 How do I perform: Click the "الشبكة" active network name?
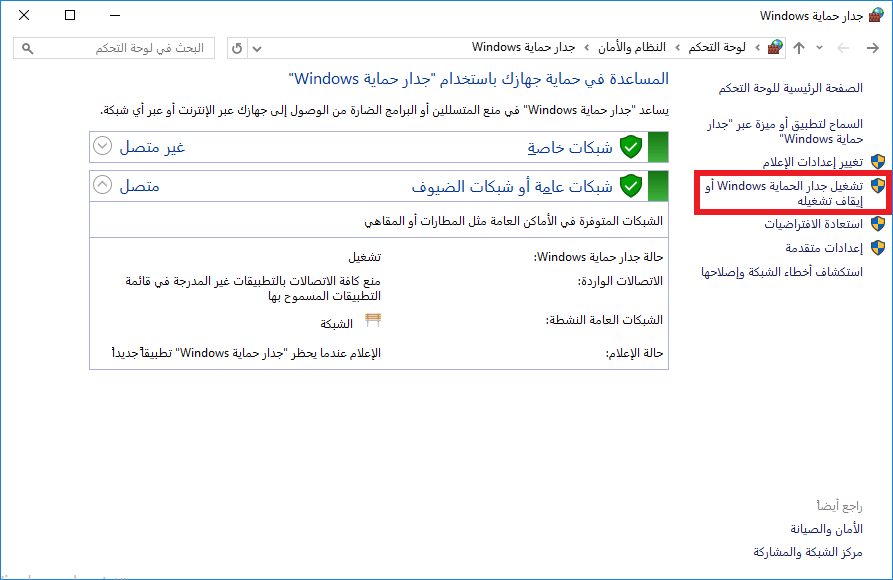click(337, 324)
